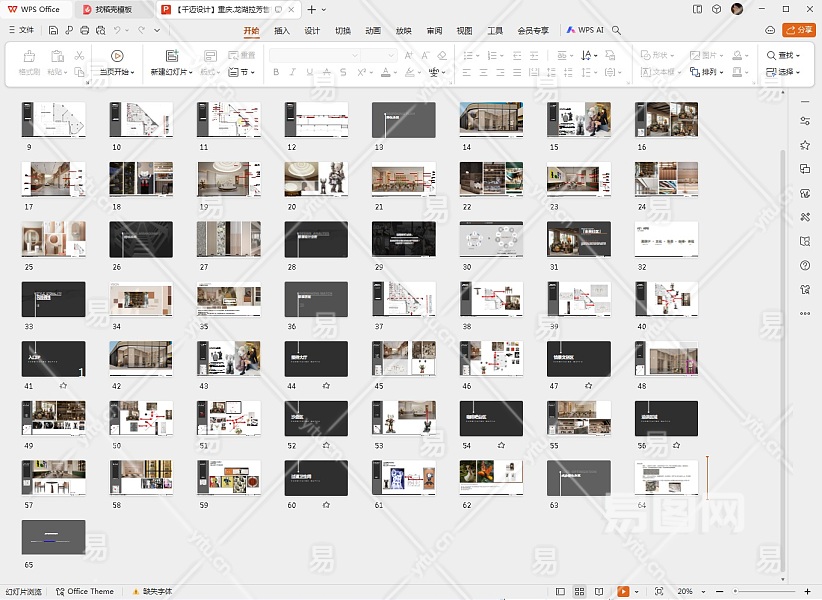Click the save icon in quick access toolbar
Screen dimensions: 822x600
(x=53, y=30)
